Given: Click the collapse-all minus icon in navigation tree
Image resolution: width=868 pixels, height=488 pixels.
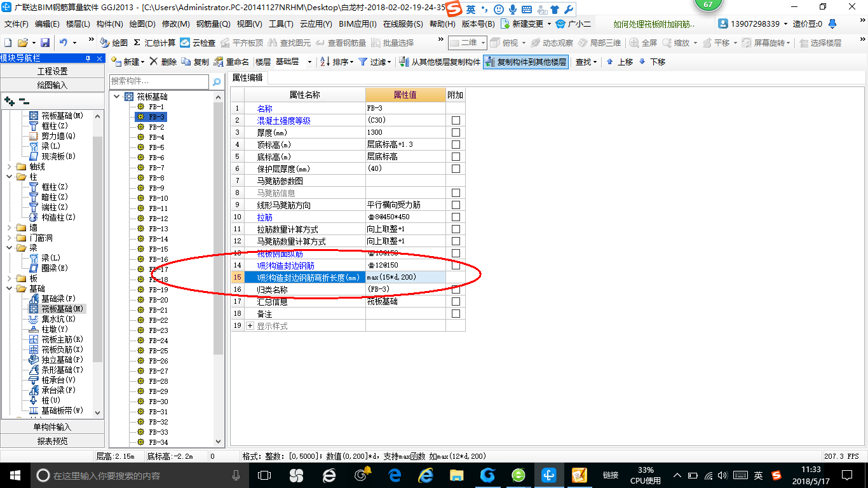Looking at the screenshot, I should coord(24,101).
